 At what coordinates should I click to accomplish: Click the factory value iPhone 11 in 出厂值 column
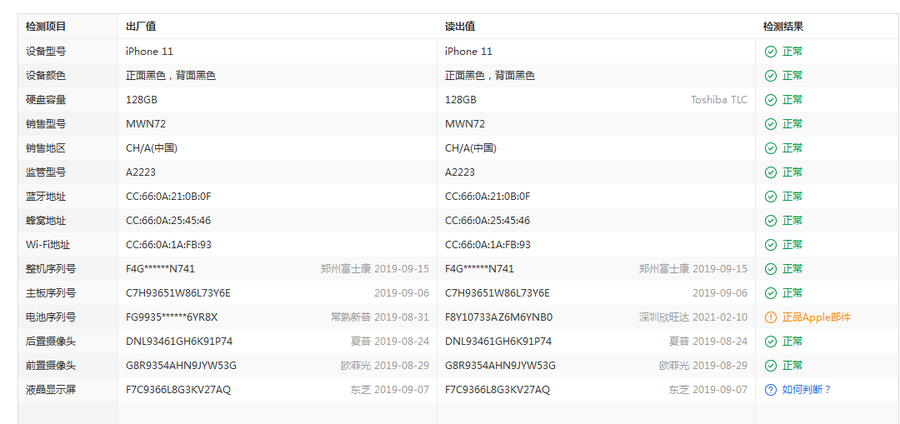[149, 52]
